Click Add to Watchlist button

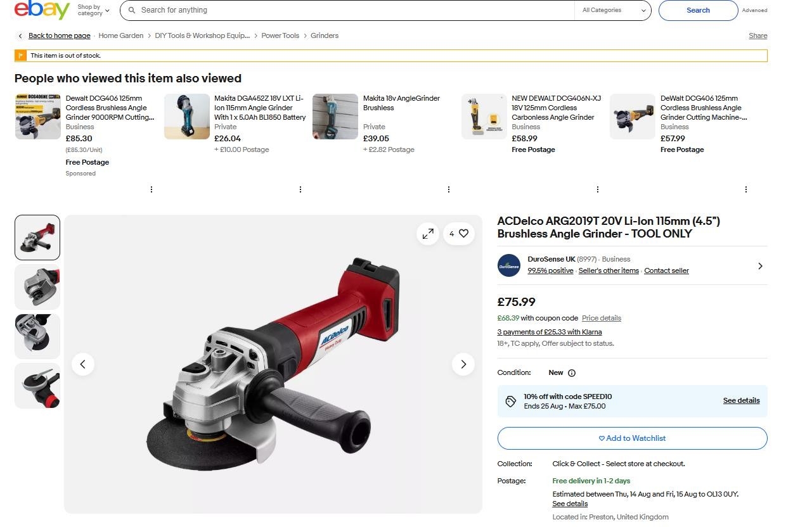point(632,438)
